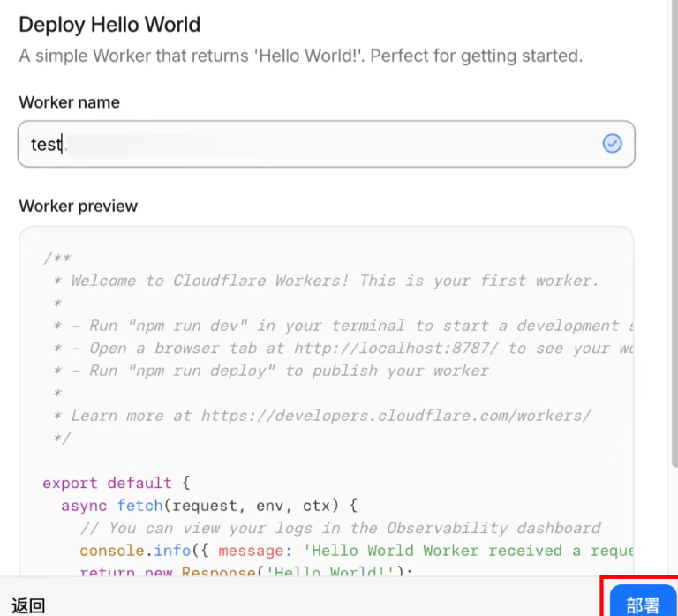The width and height of the screenshot is (678, 616).
Task: Click the 'Deploy Hello World' heading
Action: point(109,25)
